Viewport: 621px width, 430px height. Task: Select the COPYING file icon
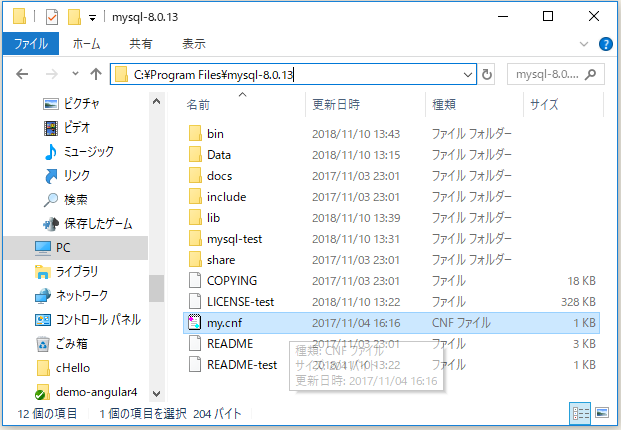point(195,280)
